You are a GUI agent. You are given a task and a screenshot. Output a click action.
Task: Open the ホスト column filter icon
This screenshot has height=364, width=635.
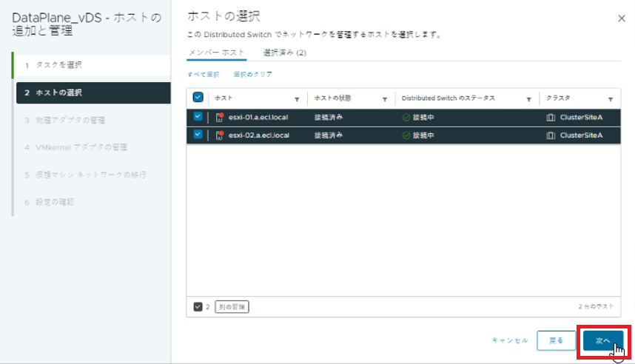click(297, 98)
